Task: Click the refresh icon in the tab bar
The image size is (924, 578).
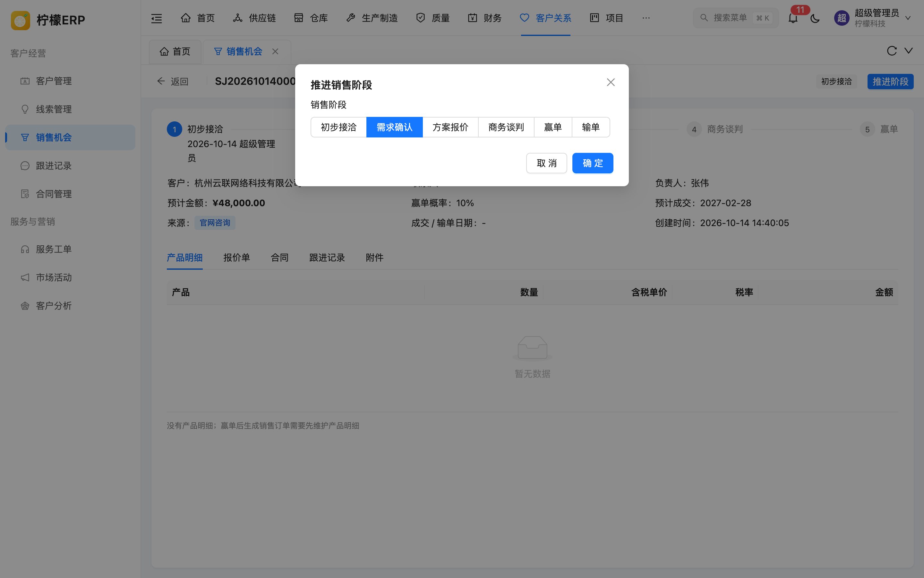Action: pyautogui.click(x=892, y=51)
